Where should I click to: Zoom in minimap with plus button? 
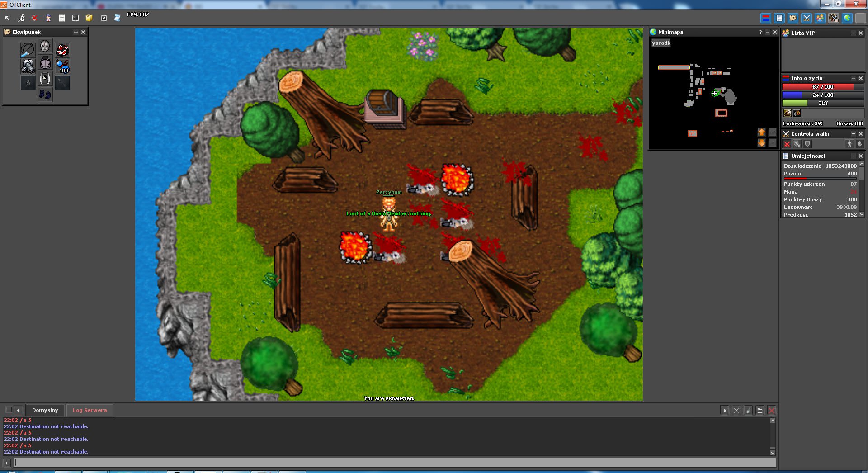pos(773,132)
